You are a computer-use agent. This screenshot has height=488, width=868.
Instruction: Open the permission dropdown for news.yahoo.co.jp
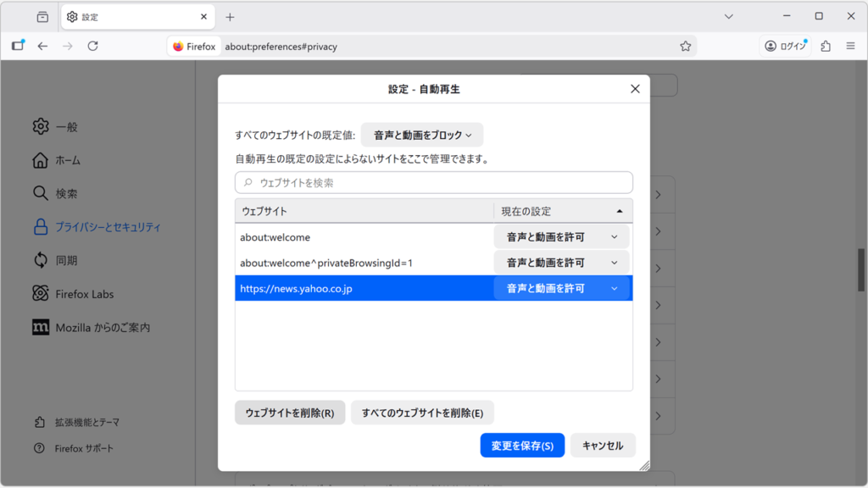(562, 287)
